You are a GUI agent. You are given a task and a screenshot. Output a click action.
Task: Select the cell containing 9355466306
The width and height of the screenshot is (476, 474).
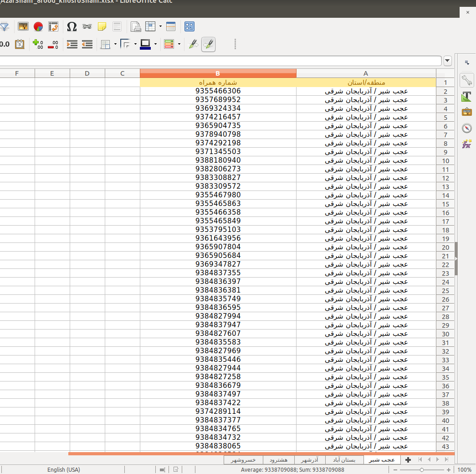(x=218, y=91)
